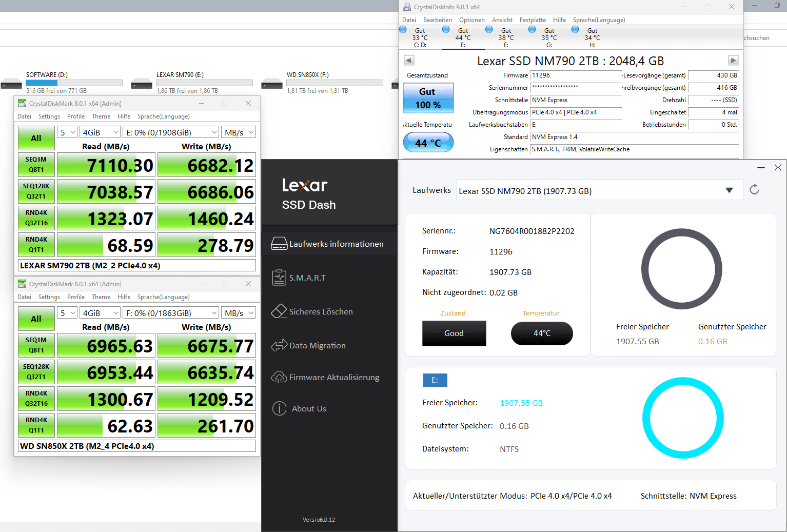
Task: Open test count dropdown in bottom CrystalDiskMark
Action: tap(67, 313)
